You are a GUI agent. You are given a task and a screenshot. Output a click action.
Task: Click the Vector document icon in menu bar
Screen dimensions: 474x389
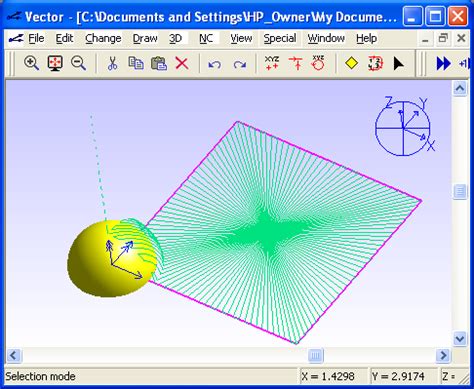point(16,39)
